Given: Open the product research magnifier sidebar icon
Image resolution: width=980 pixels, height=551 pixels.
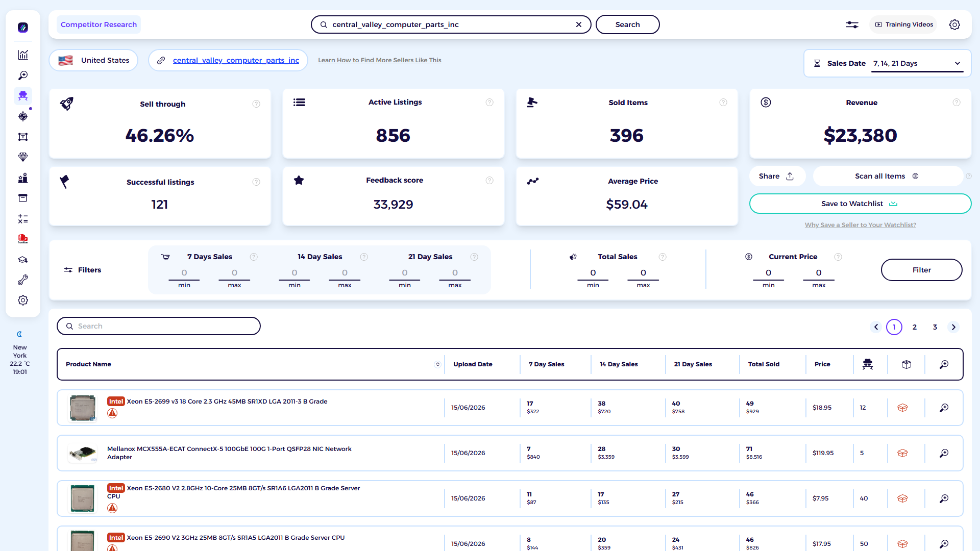Looking at the screenshot, I should coord(23,76).
